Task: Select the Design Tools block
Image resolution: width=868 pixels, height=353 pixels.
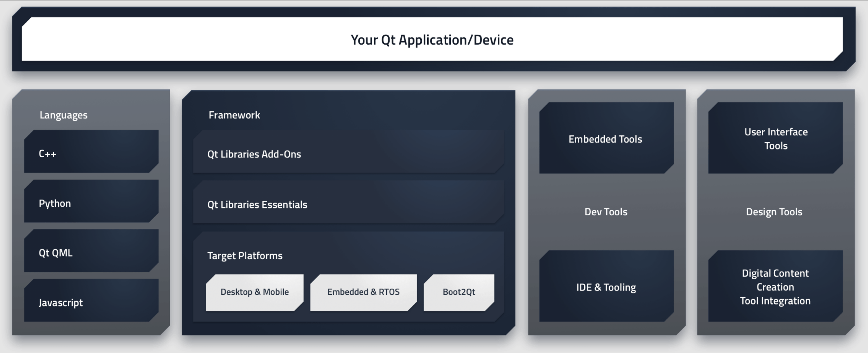Action: (x=774, y=212)
